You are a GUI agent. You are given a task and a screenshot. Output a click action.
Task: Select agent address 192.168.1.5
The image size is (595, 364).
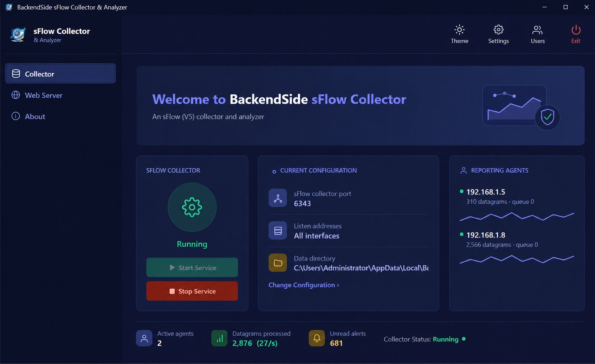coord(486,192)
